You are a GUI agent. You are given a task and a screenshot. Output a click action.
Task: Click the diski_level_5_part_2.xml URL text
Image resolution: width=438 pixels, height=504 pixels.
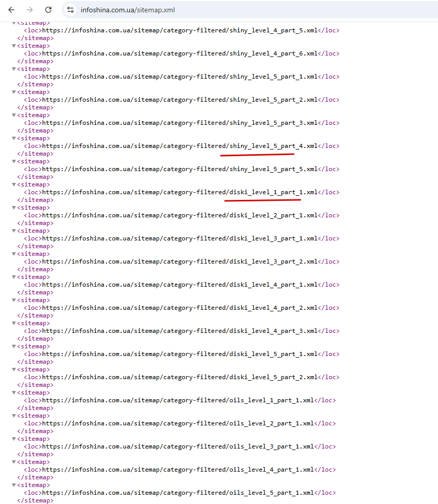click(x=180, y=378)
